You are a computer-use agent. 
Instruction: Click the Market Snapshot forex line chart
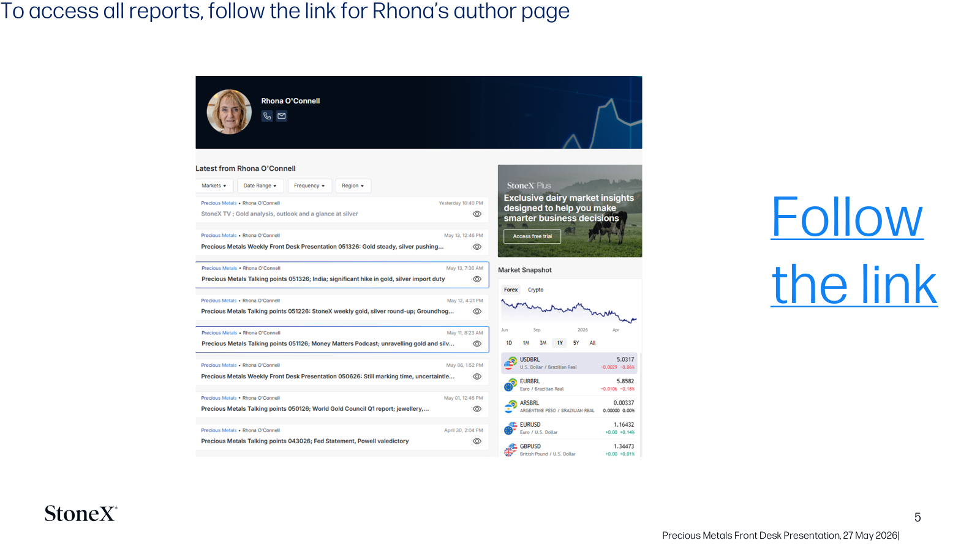click(569, 312)
